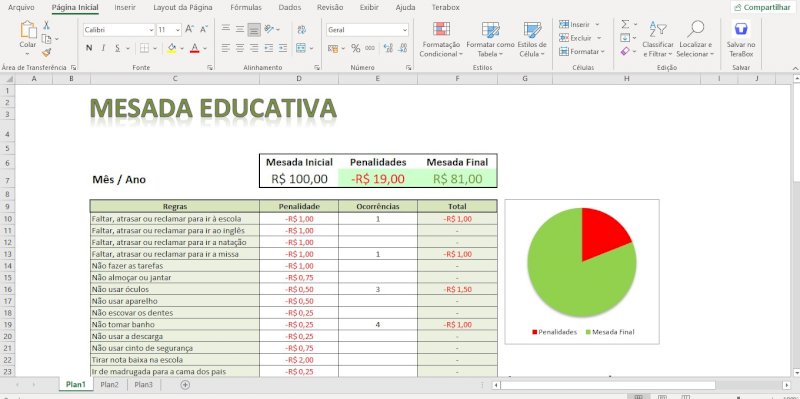Select column D header
Image resolution: width=800 pixels, height=399 pixels.
pos(299,79)
